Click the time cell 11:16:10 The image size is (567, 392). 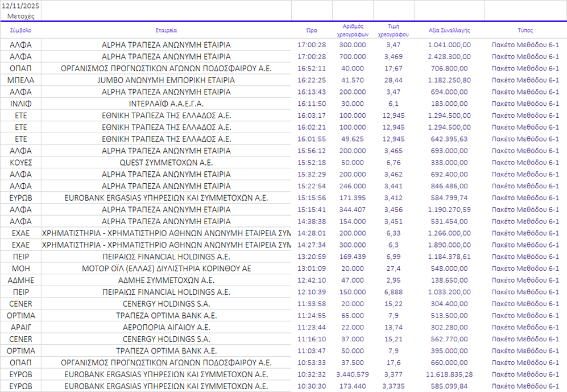coord(311,339)
